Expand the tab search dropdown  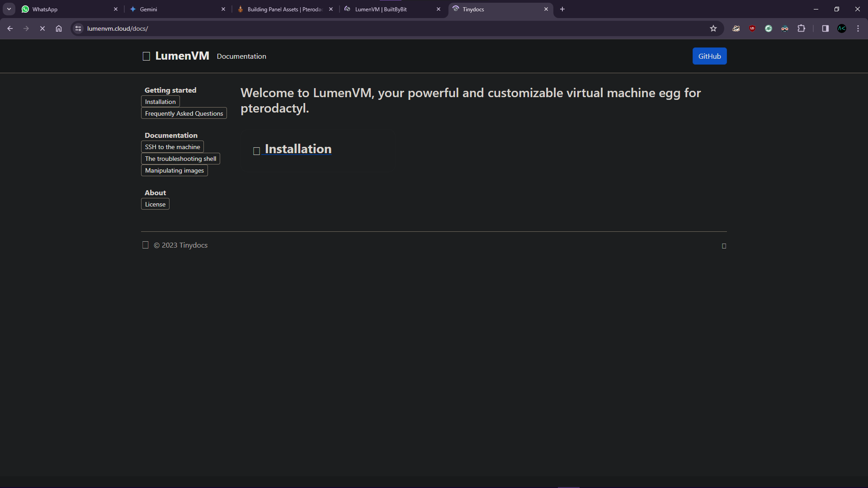9,9
